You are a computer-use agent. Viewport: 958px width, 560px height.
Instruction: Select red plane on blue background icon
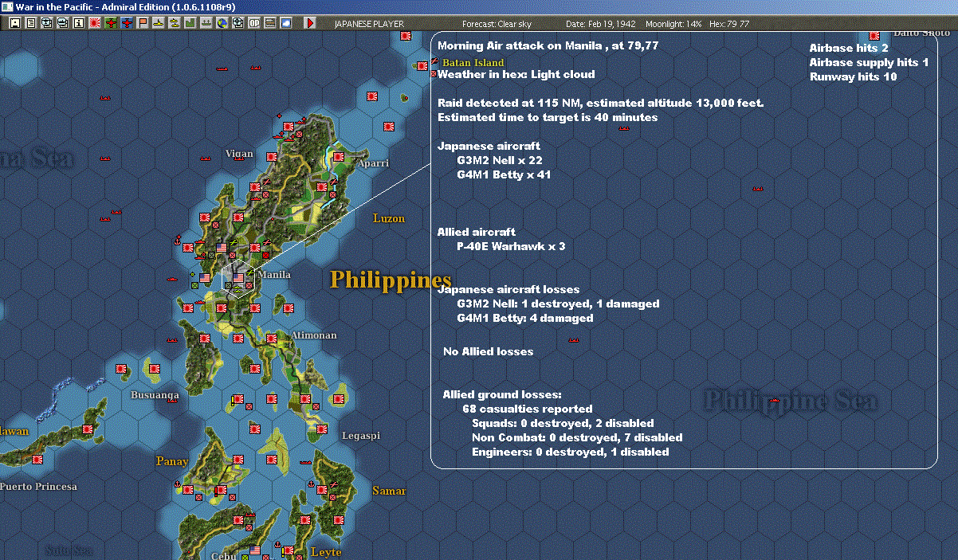[127, 24]
